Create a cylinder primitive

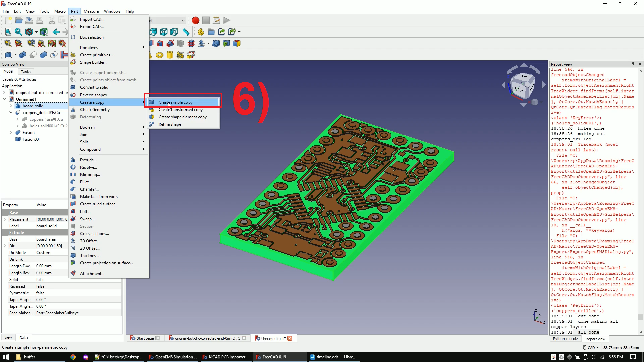(170, 55)
